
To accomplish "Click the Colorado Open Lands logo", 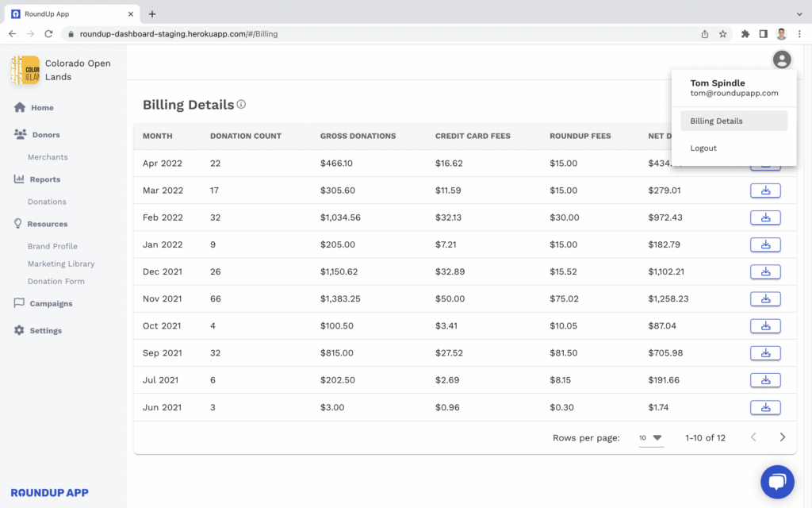I will (25, 70).
